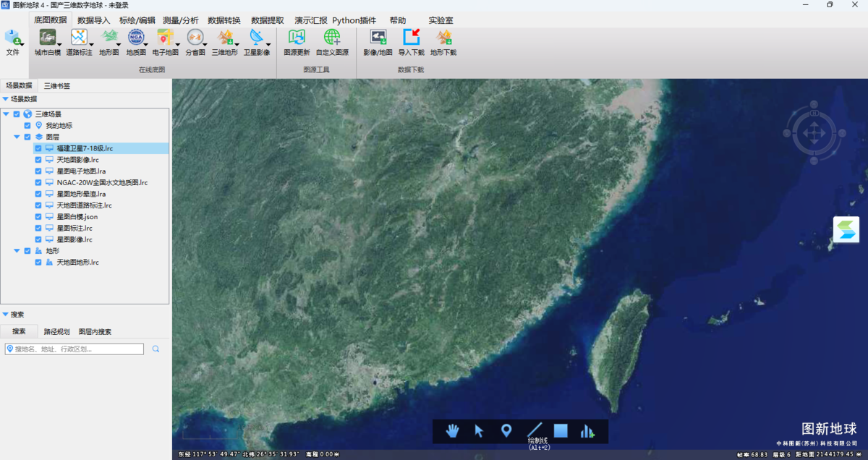
Task: Select the hand pan tool
Action: tap(453, 431)
